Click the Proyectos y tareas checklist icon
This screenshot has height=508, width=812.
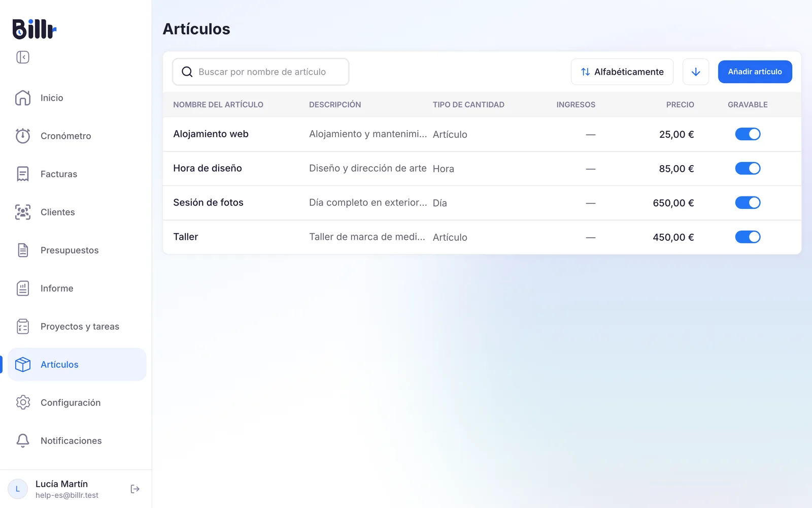pyautogui.click(x=23, y=326)
